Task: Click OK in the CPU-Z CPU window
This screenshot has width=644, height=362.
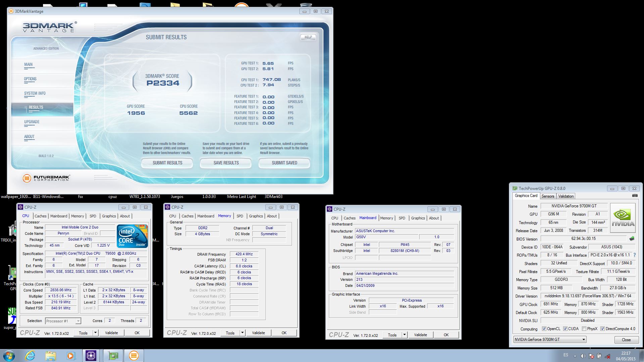Action: tap(137, 333)
